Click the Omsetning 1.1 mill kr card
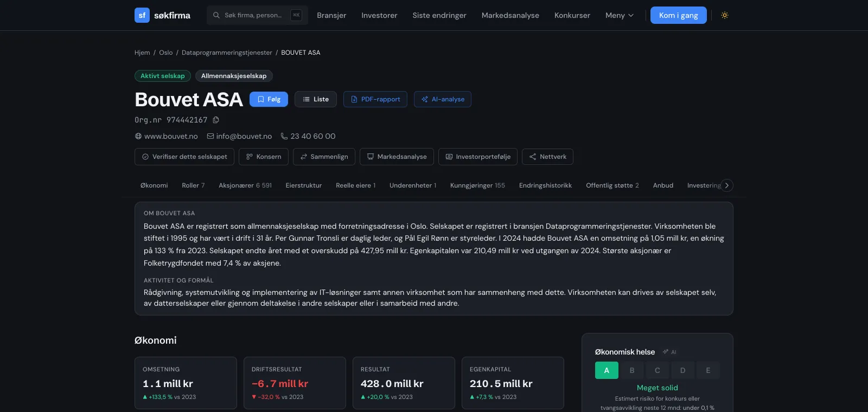Screen dimensions: 868x412 coord(186,383)
